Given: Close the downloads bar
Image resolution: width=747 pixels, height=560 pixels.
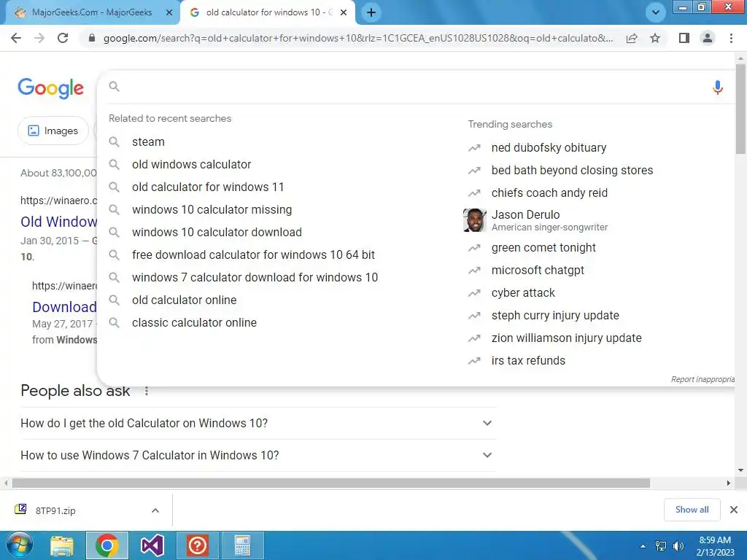Looking at the screenshot, I should pyautogui.click(x=734, y=510).
